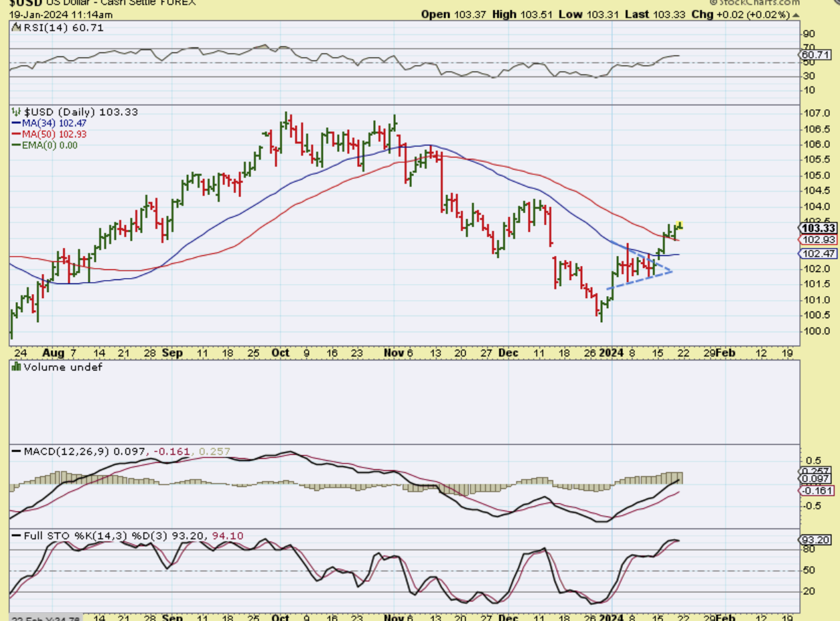
Task: Click the 107.0 price axis label
Action: pyautogui.click(x=819, y=113)
